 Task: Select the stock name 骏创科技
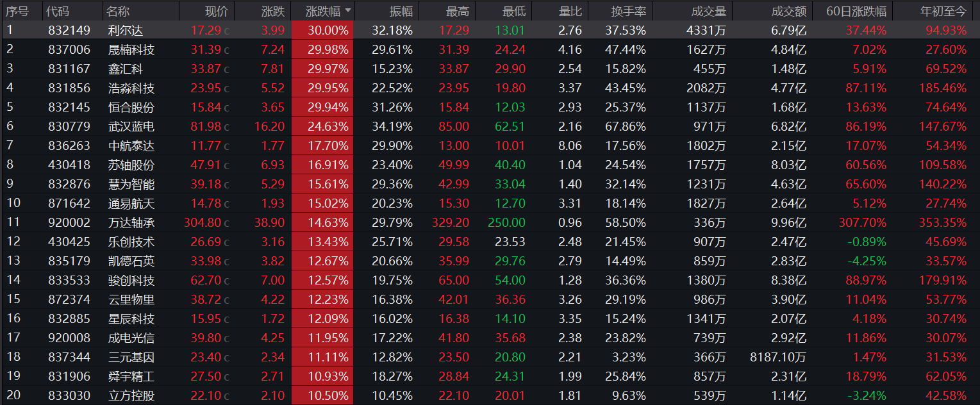(131, 280)
